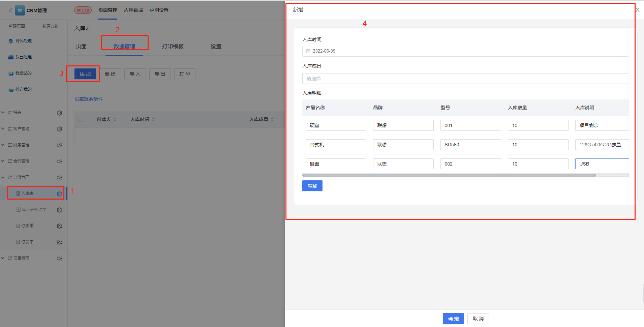Open the gear settings for 合同管理 group
Viewport: 644px width, 327px height.
(60, 161)
